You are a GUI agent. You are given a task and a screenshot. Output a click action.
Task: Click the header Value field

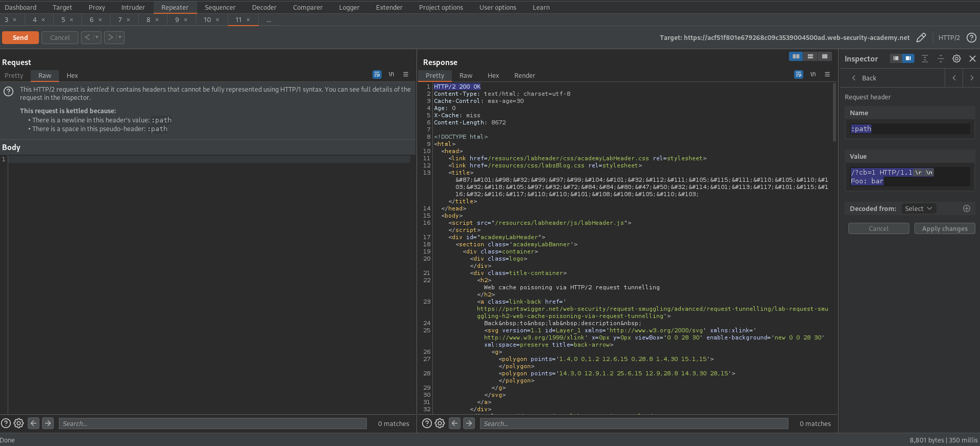click(910, 177)
